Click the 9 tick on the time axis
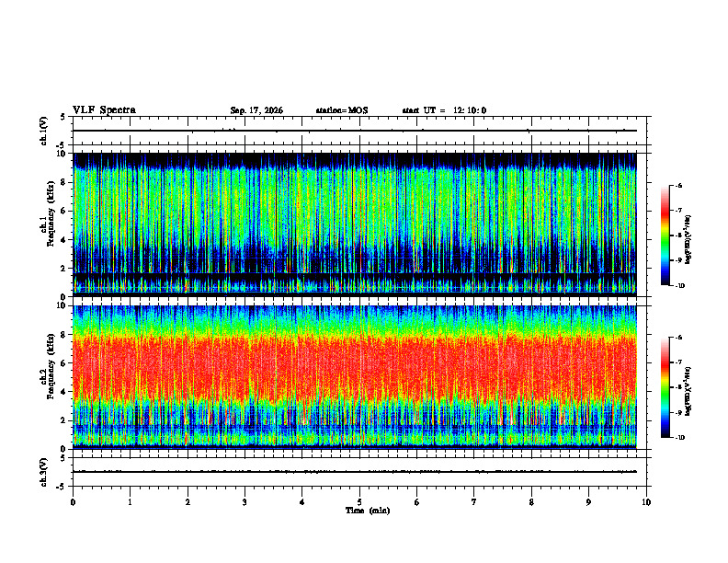Image resolution: width=728 pixels, height=563 pixels. click(x=588, y=502)
